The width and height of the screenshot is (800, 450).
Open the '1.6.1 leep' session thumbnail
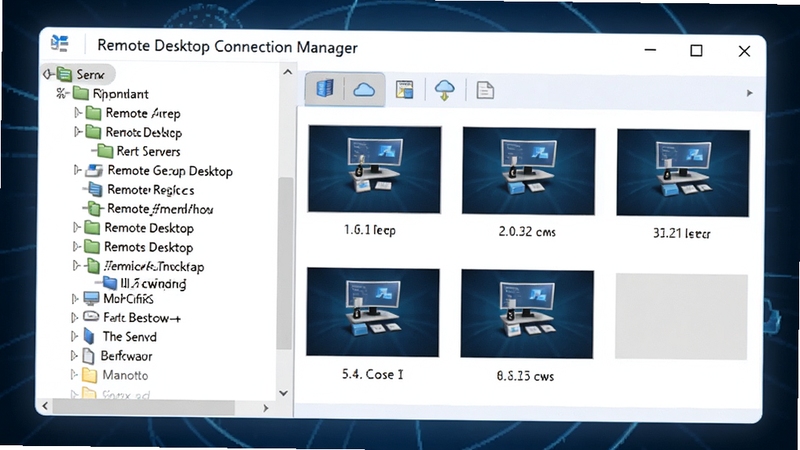(374, 169)
